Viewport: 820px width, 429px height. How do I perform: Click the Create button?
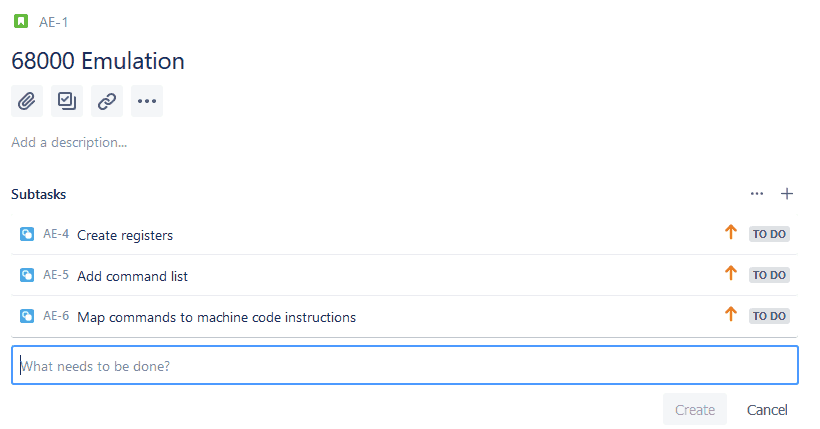point(694,410)
